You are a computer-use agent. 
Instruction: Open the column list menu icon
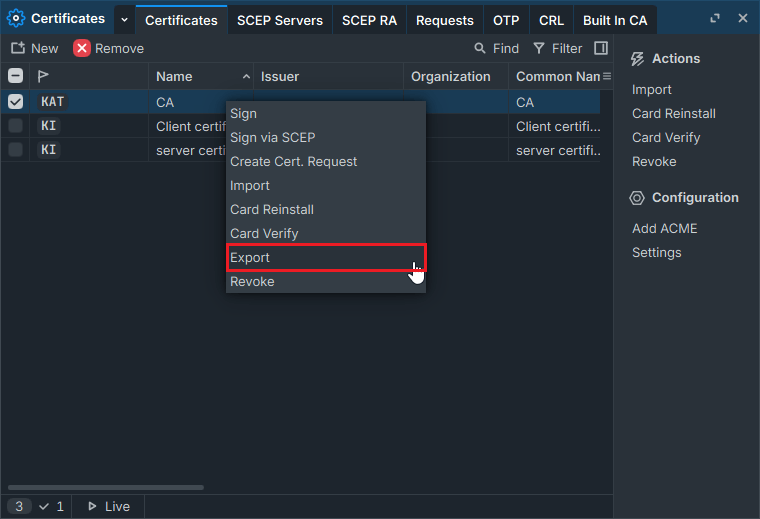[607, 76]
